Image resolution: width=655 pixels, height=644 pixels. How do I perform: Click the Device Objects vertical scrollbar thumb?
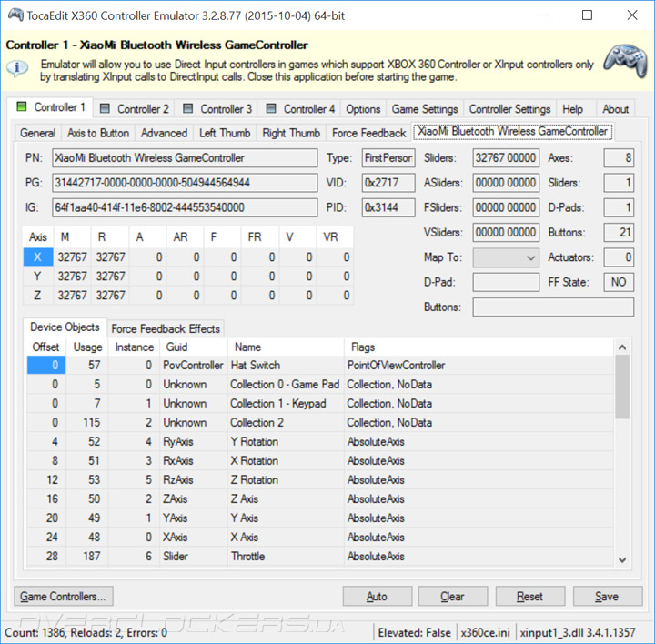tap(622, 387)
